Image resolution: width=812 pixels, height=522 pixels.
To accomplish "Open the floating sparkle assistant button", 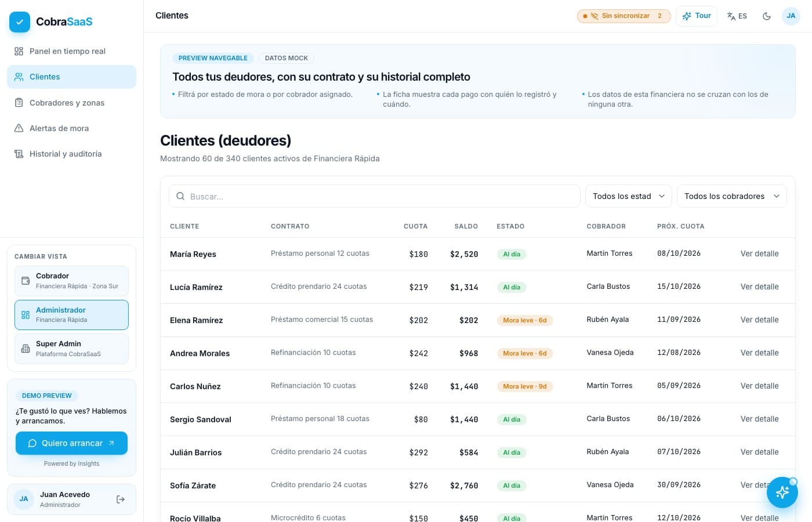I will (782, 492).
